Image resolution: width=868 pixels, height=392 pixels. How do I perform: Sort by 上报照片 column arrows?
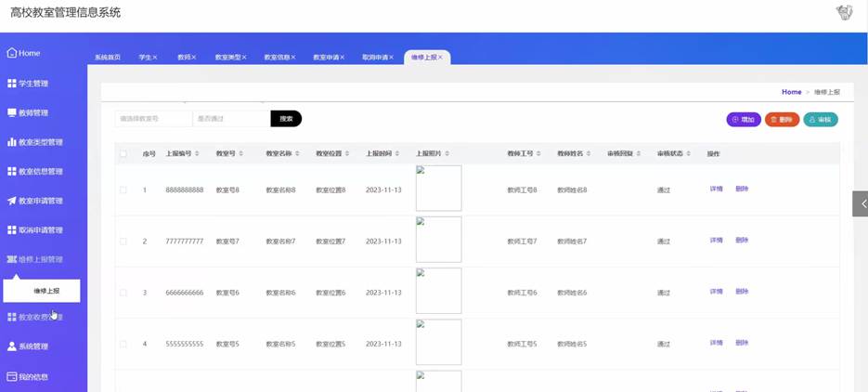(447, 153)
